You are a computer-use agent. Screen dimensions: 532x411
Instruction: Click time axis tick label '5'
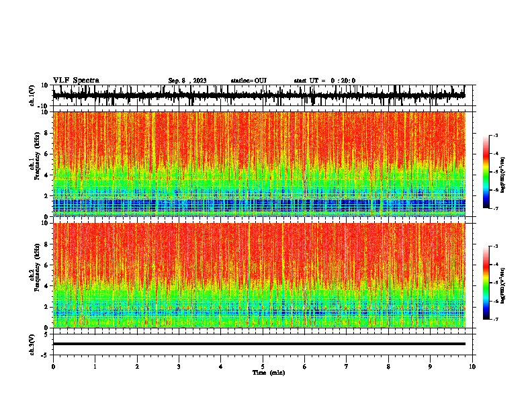click(263, 367)
